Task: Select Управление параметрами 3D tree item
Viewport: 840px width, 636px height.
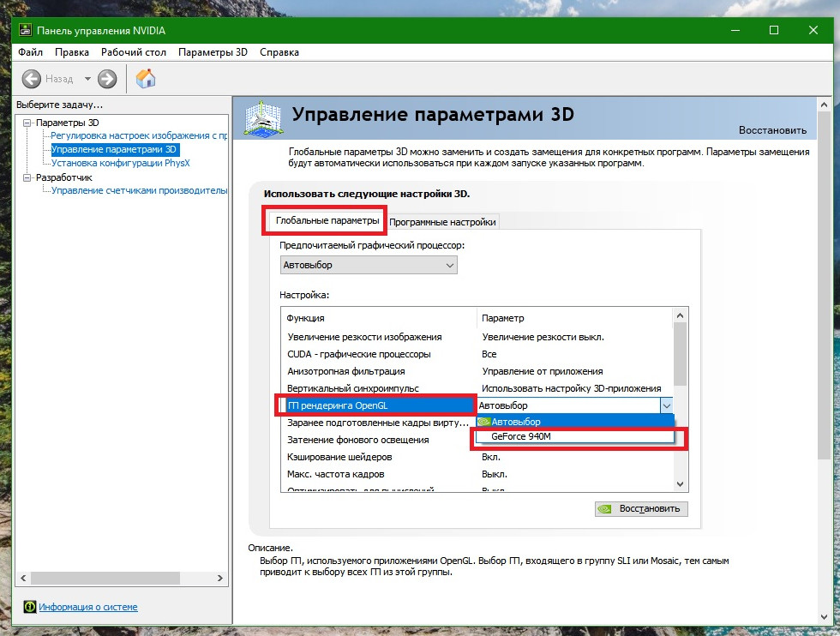Action: click(115, 149)
